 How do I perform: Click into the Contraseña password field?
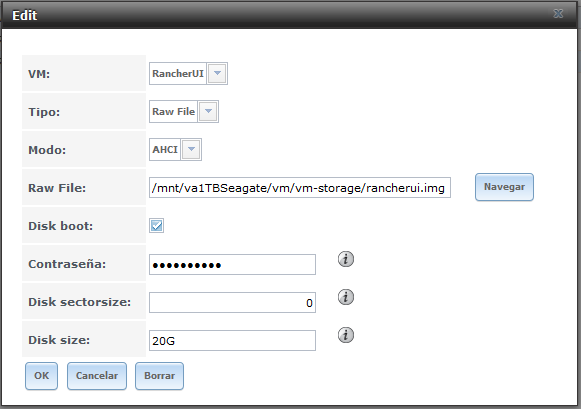tap(232, 265)
